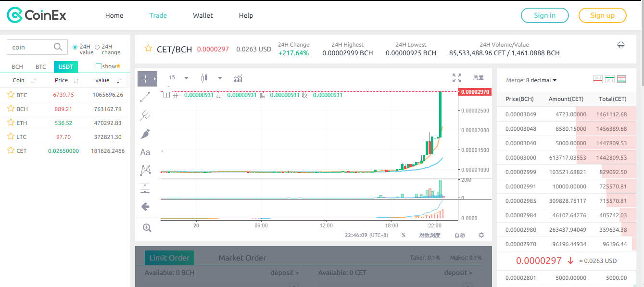Switch to the BTC market tab
This screenshot has width=644, height=287.
click(x=41, y=67)
